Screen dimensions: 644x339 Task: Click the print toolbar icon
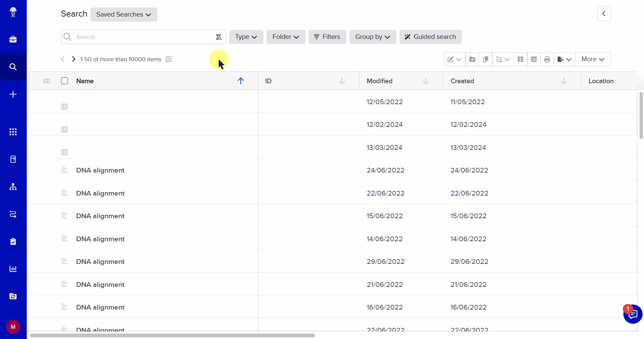pyautogui.click(x=547, y=59)
